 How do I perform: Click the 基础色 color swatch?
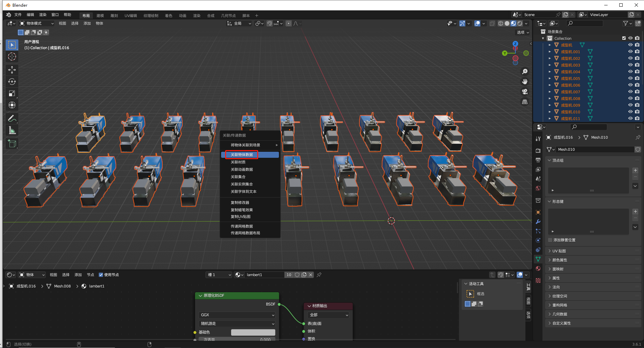(253, 332)
